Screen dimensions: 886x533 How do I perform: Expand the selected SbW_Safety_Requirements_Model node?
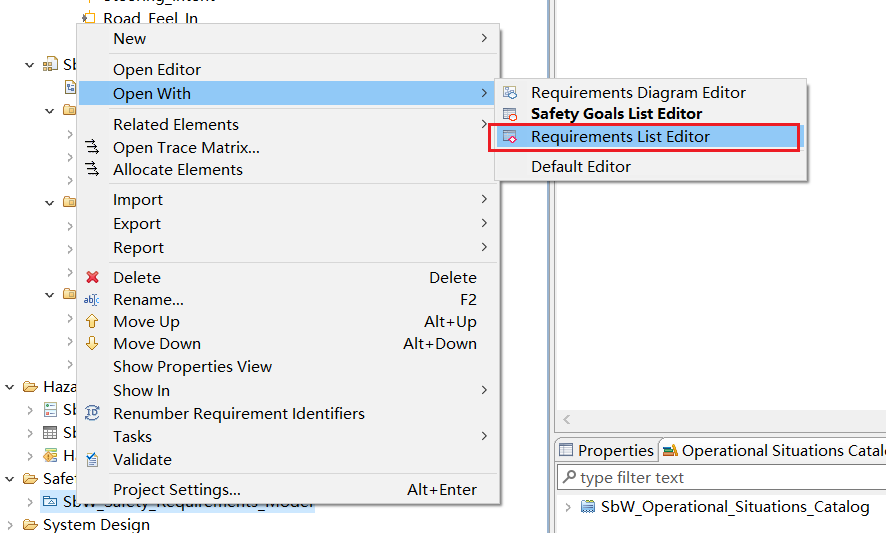[30, 501]
